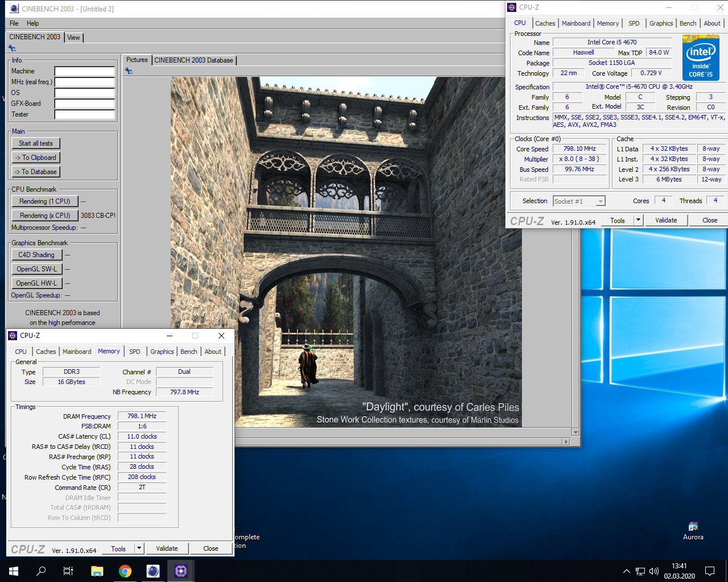Click into the MHz (real freq.) field
The image size is (728, 582).
pos(85,82)
